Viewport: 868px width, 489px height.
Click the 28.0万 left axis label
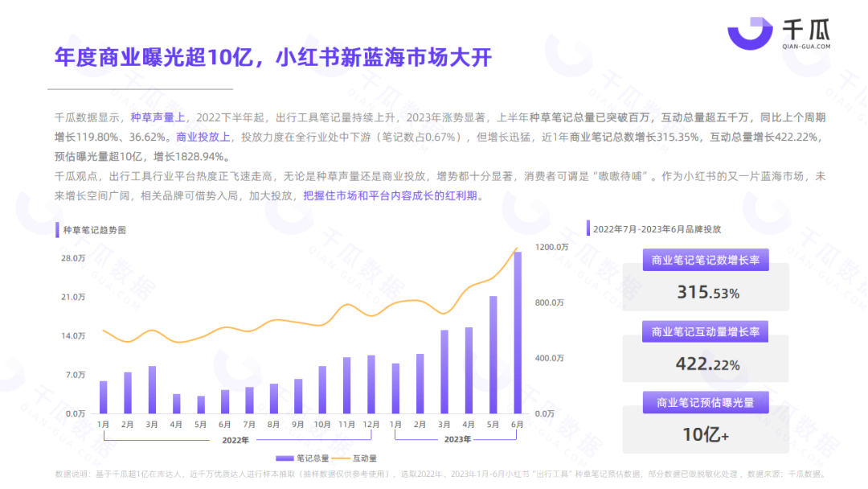[x=73, y=258]
